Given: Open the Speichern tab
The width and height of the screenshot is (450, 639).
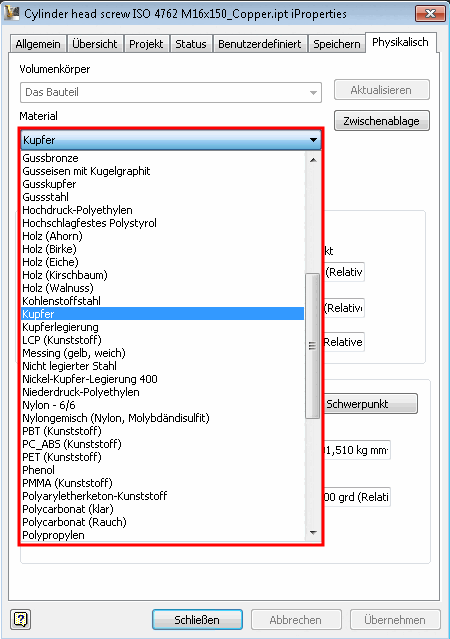Looking at the screenshot, I should point(337,44).
